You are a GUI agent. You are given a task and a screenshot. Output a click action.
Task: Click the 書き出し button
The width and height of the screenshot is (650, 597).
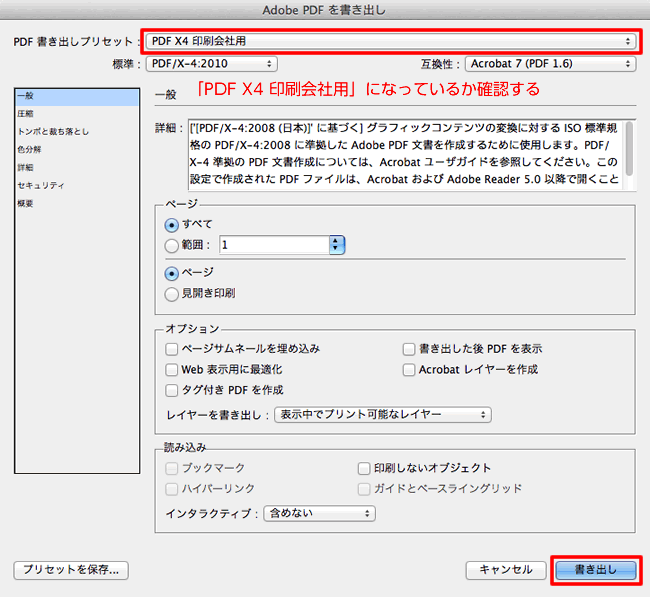tap(596, 570)
